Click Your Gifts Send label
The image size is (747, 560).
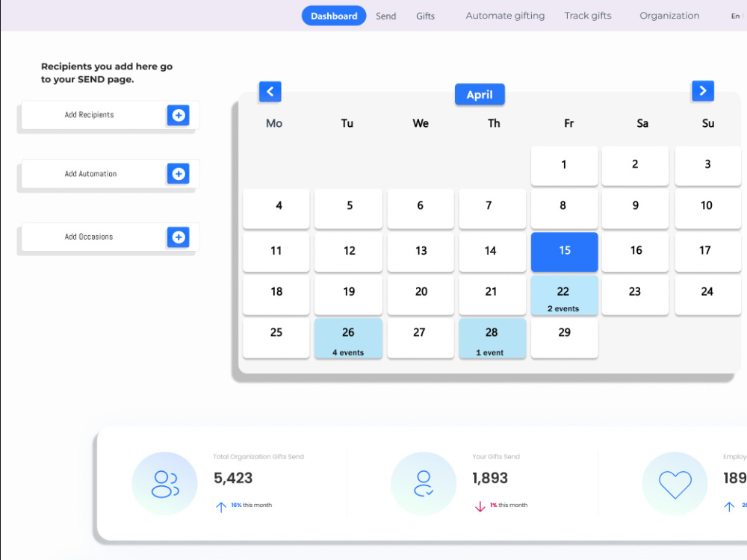point(496,457)
